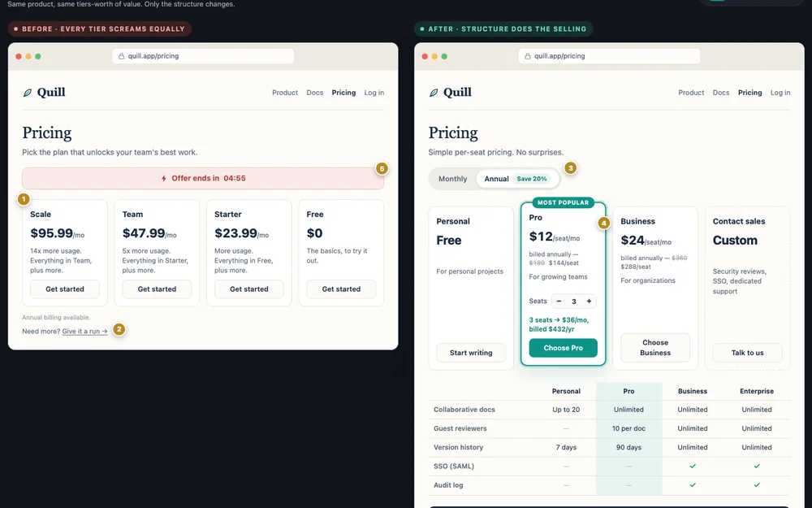Screen dimensions: 812x508
Task: Click the left window address bar quill.app/pricing
Action: click(203, 56)
